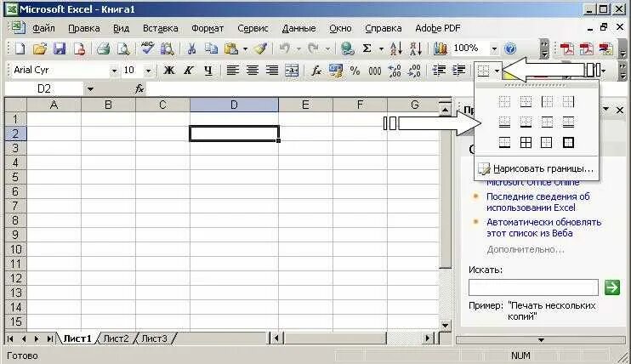Open Print Preview magnifier icon
The image size is (631, 364).
[123, 48]
